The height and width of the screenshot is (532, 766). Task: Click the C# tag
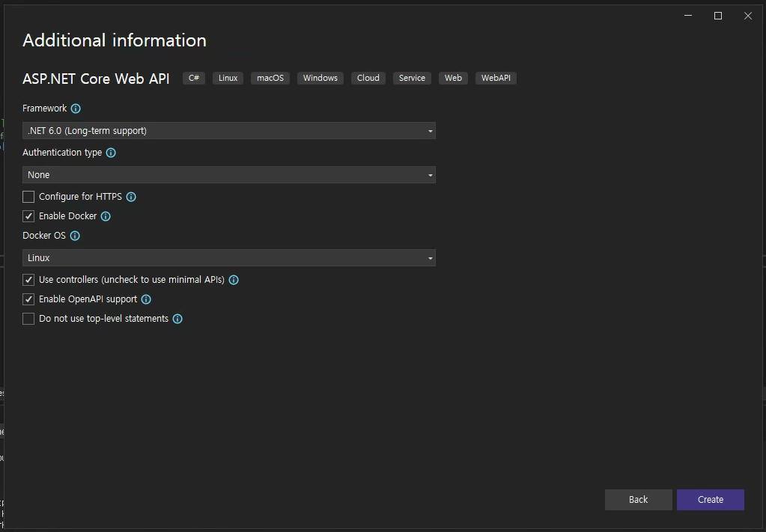[x=194, y=78]
